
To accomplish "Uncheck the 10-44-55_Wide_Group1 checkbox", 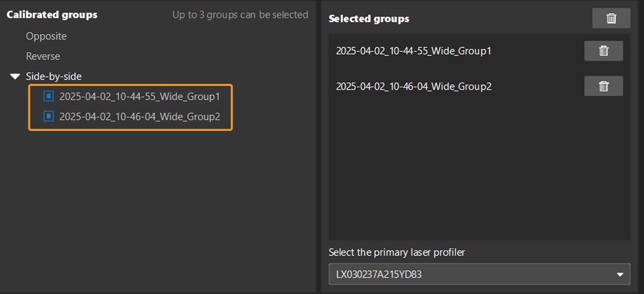I will click(x=49, y=96).
